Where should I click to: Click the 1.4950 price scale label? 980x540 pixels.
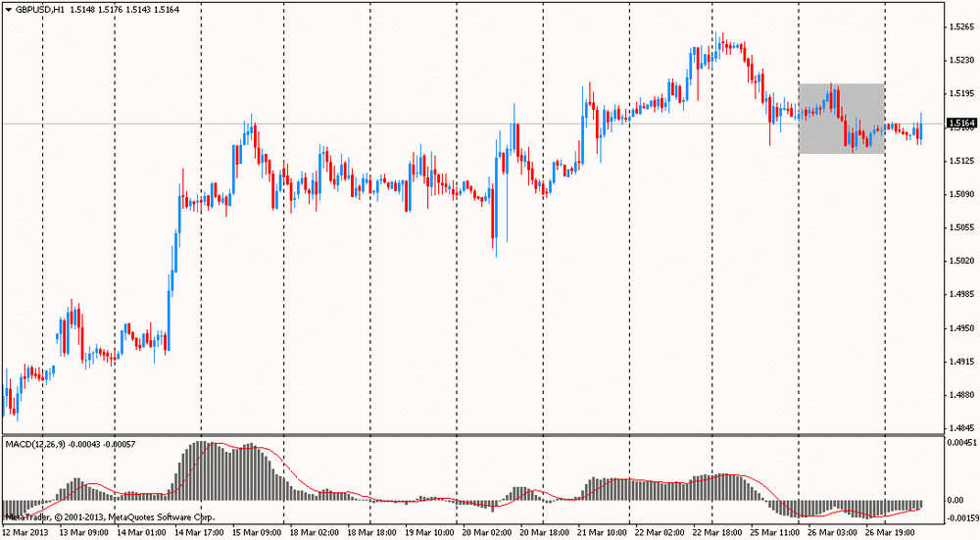[x=961, y=327]
